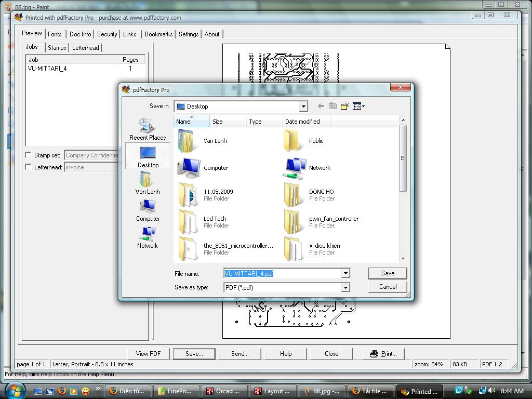Image resolution: width=532 pixels, height=399 pixels.
Task: Click the Back arrow icon in save dialog
Action: click(321, 106)
